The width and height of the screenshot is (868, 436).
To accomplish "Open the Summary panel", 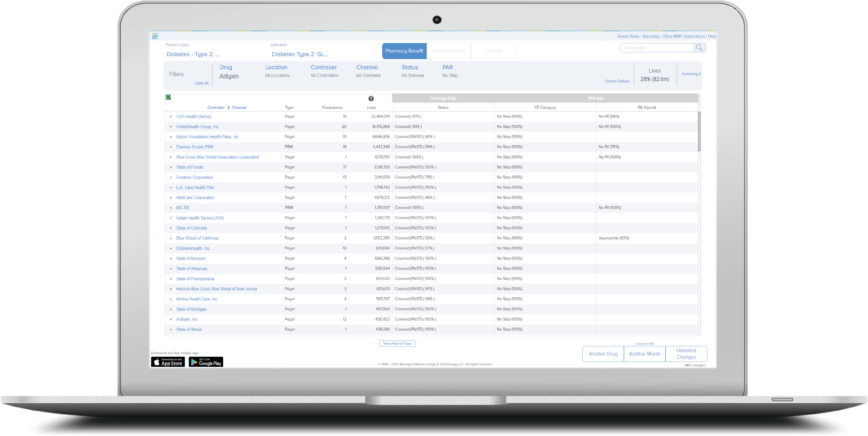I will click(691, 74).
